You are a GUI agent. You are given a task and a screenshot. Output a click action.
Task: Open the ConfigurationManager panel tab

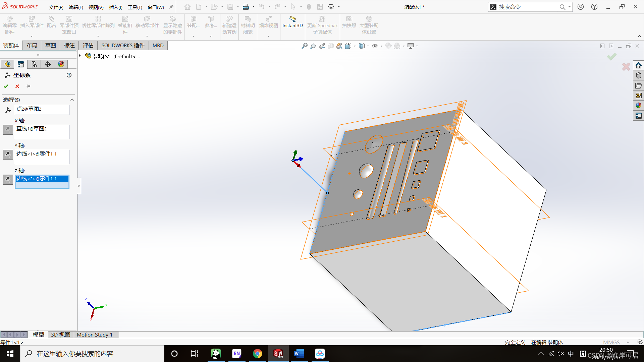[x=34, y=64]
